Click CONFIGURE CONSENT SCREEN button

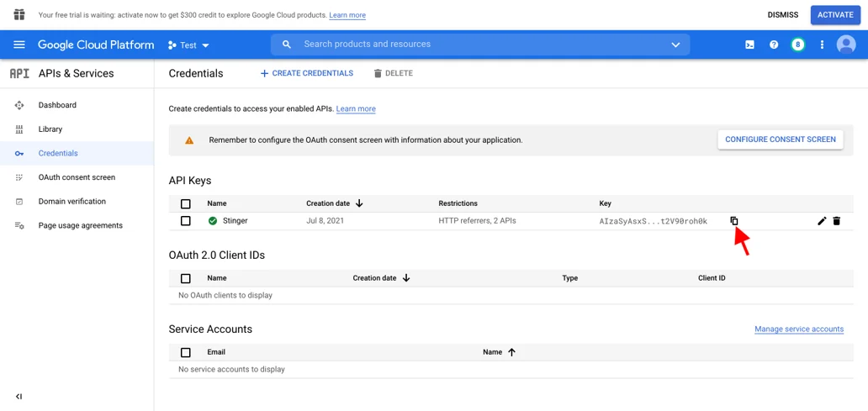pos(781,140)
